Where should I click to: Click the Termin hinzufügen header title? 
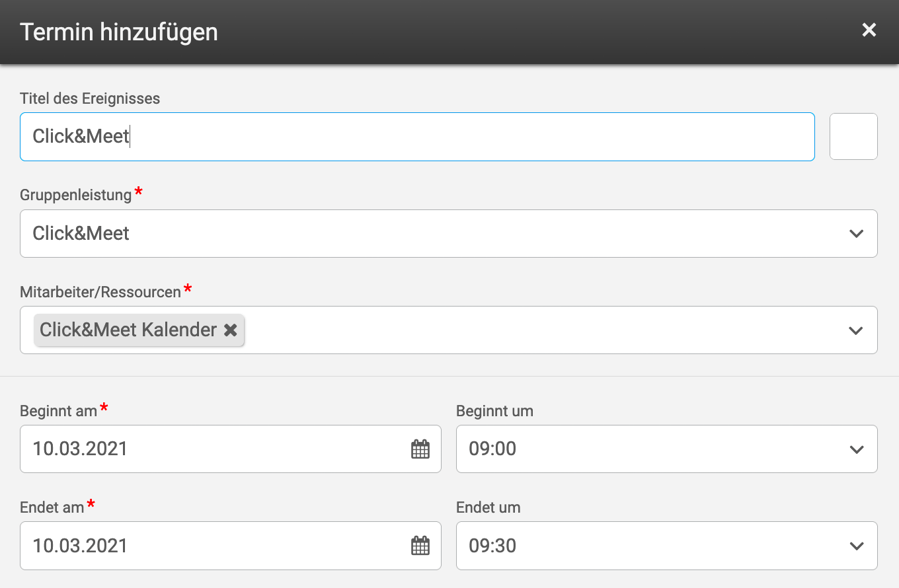coord(119,32)
